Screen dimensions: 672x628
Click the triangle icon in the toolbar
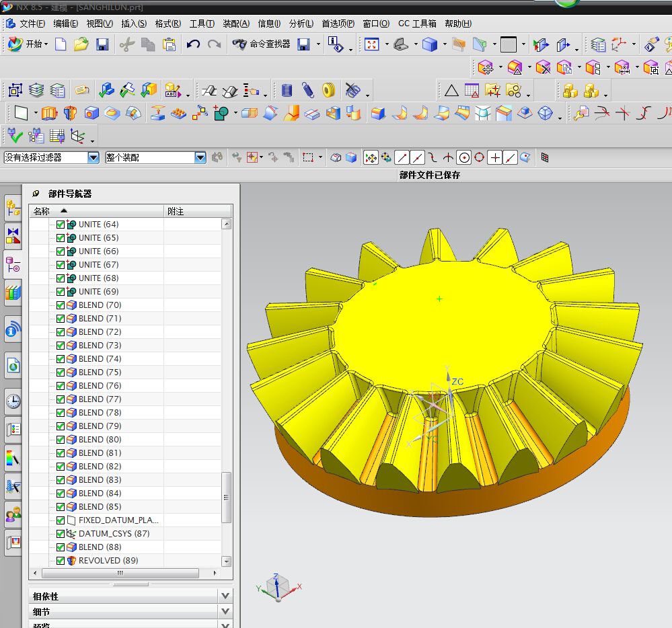point(451,90)
